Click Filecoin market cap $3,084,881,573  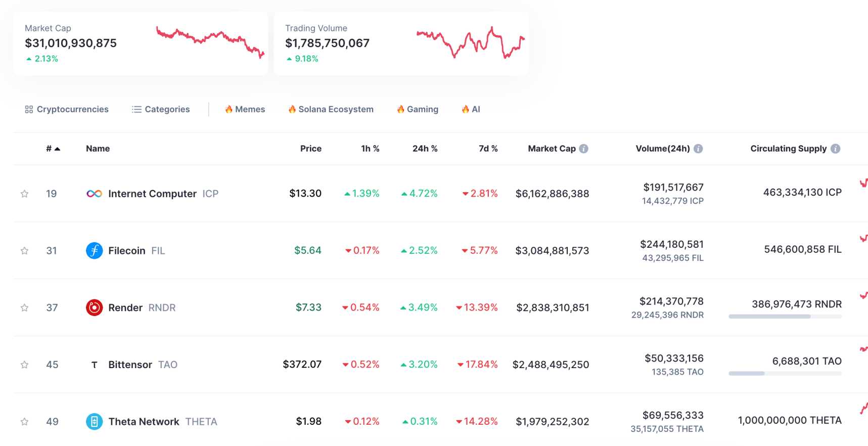pyautogui.click(x=552, y=251)
